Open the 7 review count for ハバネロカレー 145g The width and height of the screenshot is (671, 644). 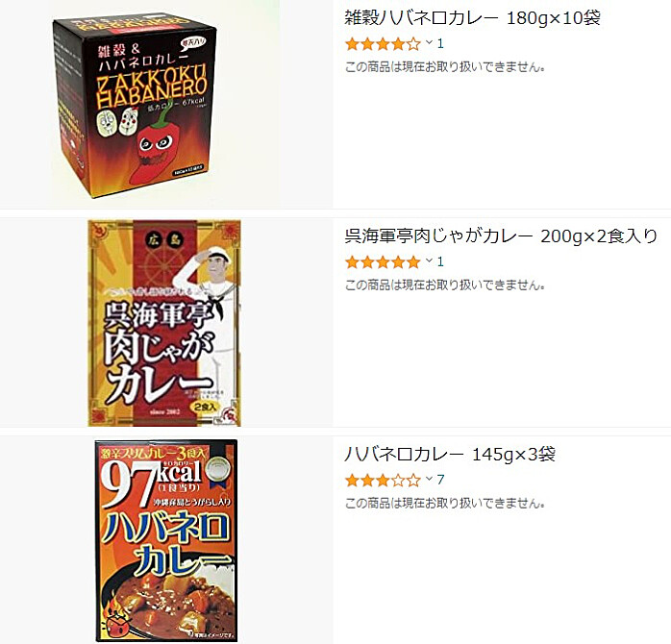pos(440,480)
